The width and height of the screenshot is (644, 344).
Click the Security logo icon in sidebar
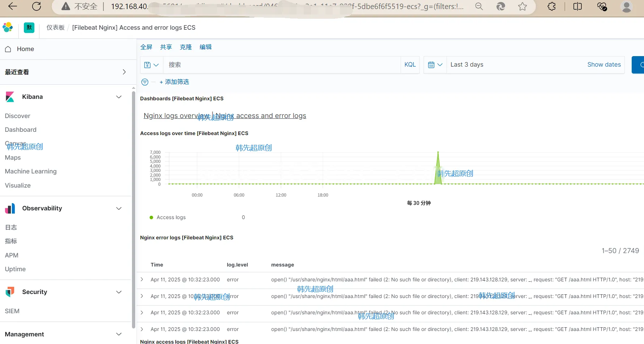pyautogui.click(x=10, y=292)
